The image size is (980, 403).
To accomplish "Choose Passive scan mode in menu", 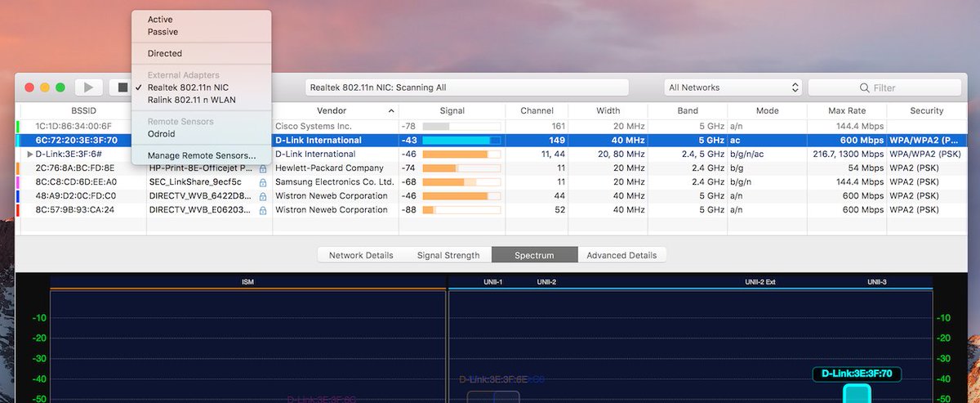I will [x=163, y=32].
